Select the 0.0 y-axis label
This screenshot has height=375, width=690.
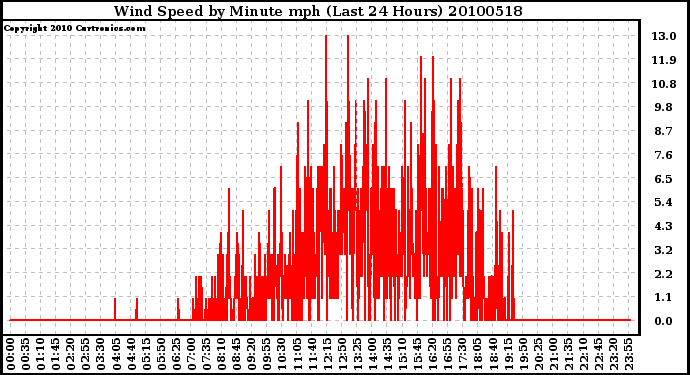pyautogui.click(x=664, y=321)
